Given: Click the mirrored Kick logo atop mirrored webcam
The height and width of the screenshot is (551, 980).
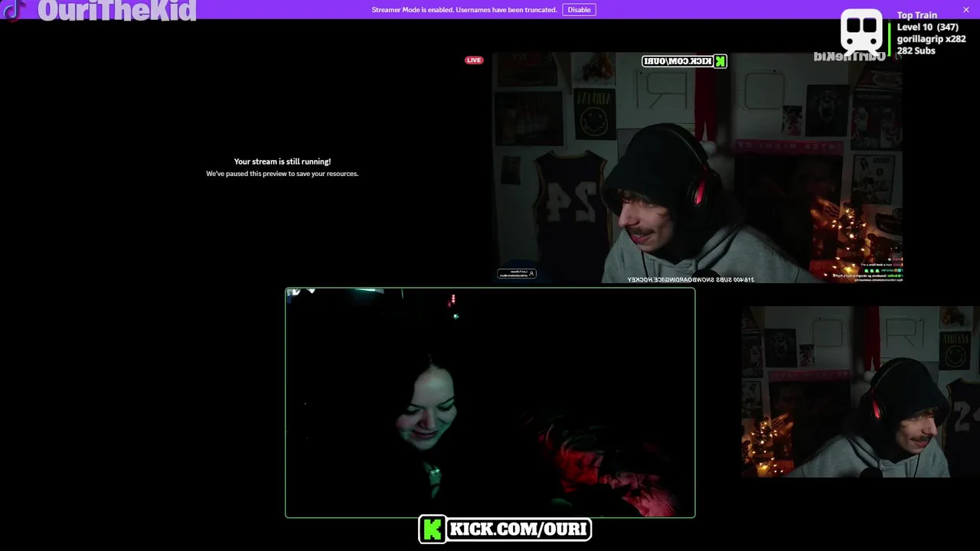Looking at the screenshot, I should click(720, 61).
